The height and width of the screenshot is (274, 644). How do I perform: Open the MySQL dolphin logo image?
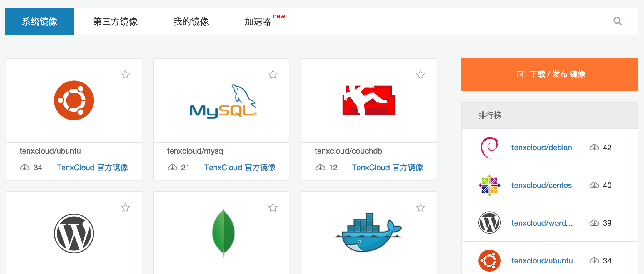tap(223, 101)
